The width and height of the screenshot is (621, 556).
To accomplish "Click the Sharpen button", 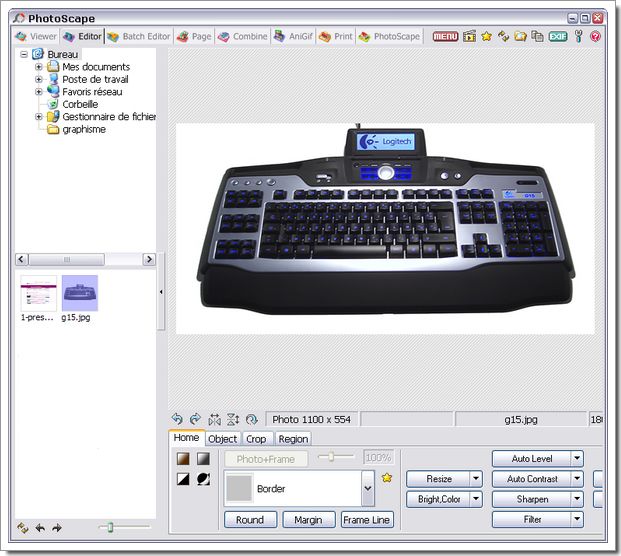I will [x=532, y=499].
